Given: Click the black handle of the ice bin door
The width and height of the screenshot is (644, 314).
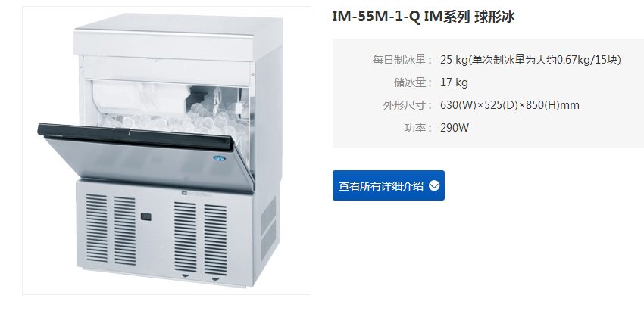Looking at the screenshot, I should (x=136, y=134).
